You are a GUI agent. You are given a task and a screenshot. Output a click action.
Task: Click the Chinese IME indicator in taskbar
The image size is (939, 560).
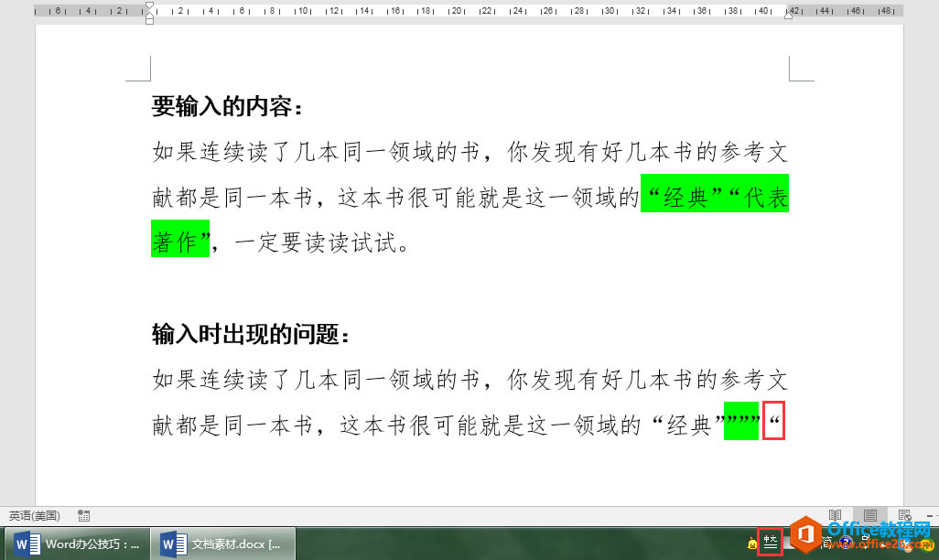pyautogui.click(x=770, y=543)
